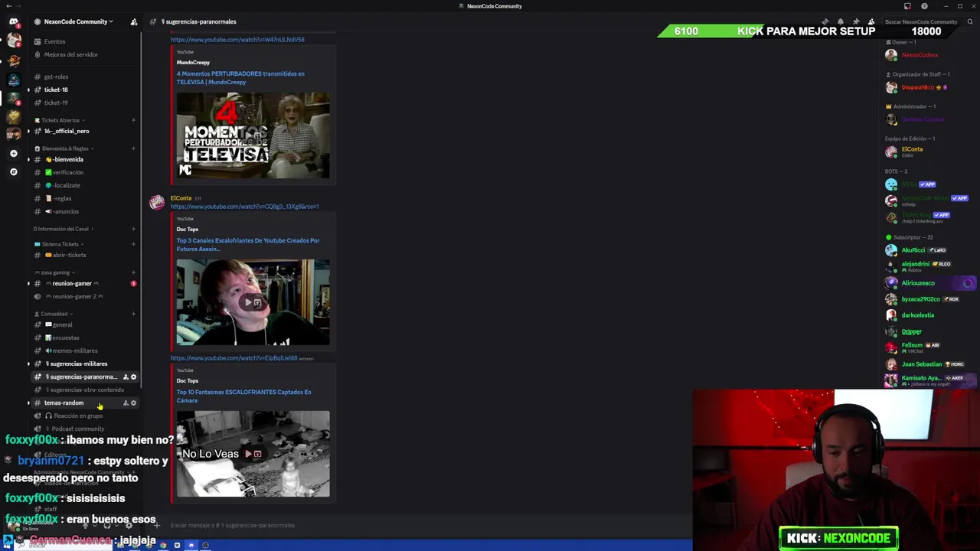Collapse zona gaming category
The height and width of the screenshot is (551, 980).
[55, 272]
